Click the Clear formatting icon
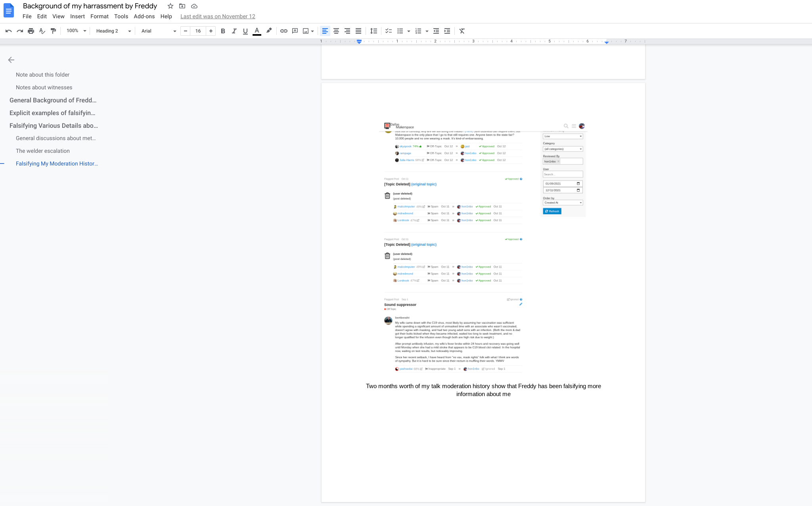The image size is (812, 506). (462, 31)
